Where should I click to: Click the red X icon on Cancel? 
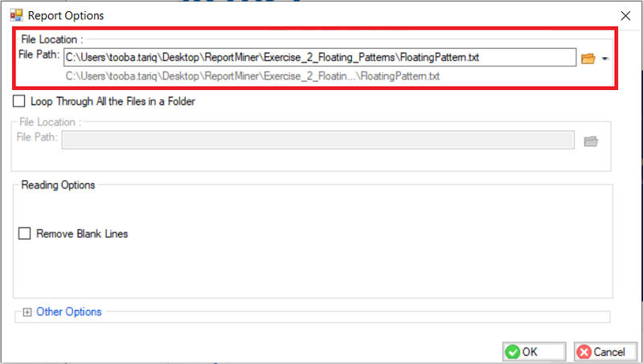[x=584, y=352]
